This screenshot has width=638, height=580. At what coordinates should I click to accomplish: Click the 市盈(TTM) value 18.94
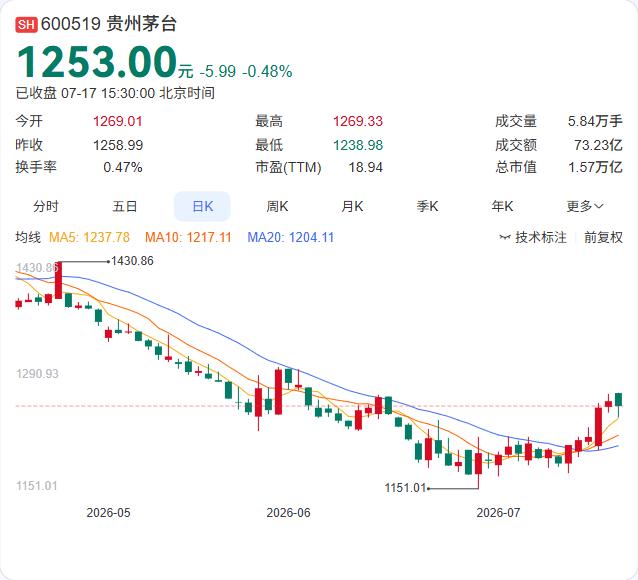coord(365,167)
